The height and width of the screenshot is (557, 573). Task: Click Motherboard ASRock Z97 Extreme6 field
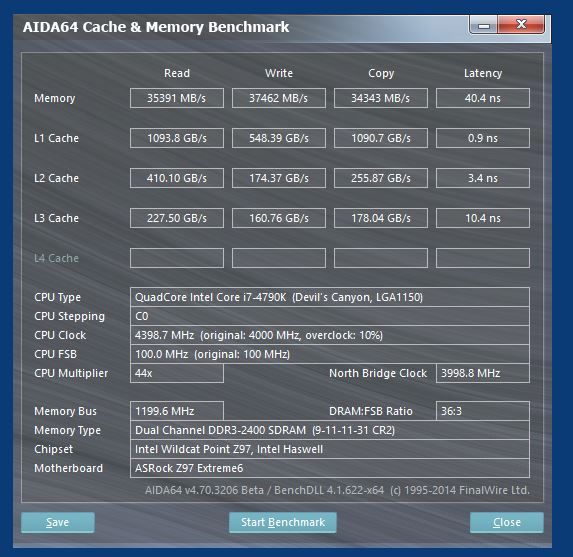tap(330, 468)
